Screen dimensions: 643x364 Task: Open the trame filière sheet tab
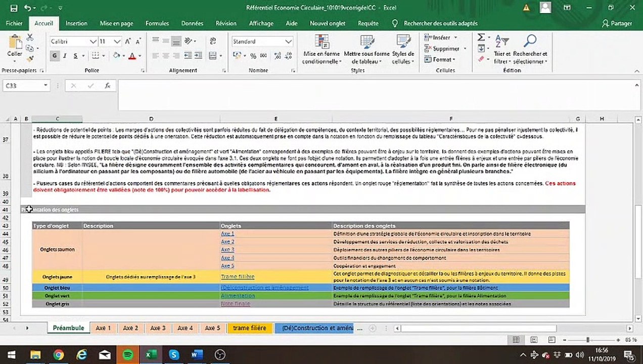click(249, 328)
